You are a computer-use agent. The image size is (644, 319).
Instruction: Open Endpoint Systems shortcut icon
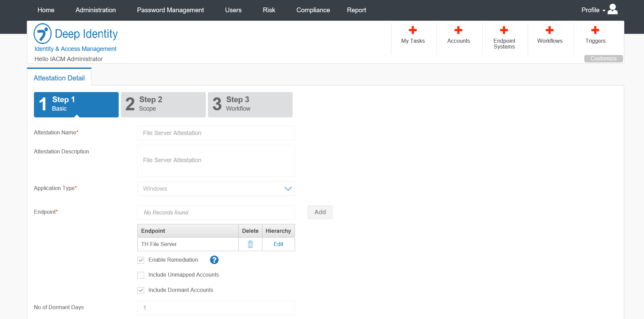(504, 30)
